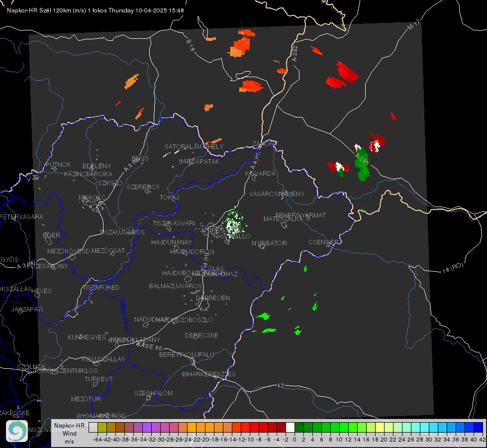Click the A-262 road label
The height and width of the screenshot is (448, 487).
(295, 53)
